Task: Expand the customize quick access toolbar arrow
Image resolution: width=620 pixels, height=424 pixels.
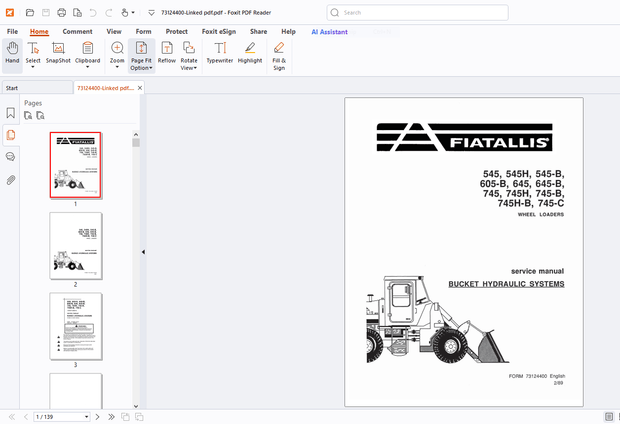Action: [x=151, y=13]
